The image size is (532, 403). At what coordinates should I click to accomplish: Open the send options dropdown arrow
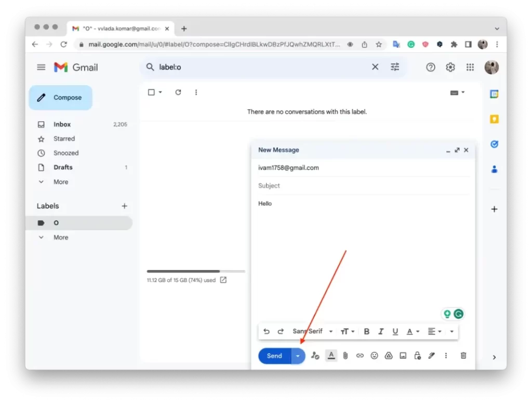(x=298, y=356)
